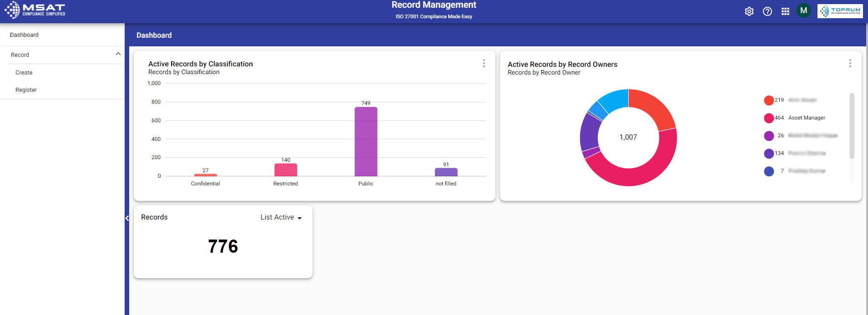
Task: Collapse the sidebar using left arrow handle
Action: click(127, 218)
